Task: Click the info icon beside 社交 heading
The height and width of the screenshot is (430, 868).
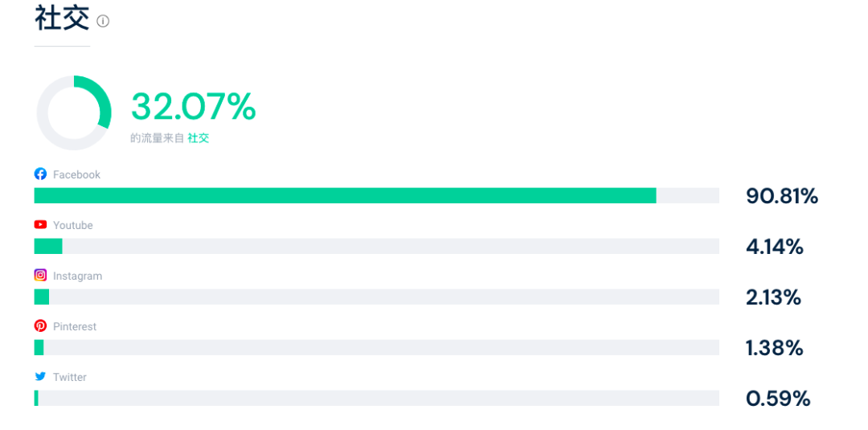Action: pyautogui.click(x=103, y=22)
